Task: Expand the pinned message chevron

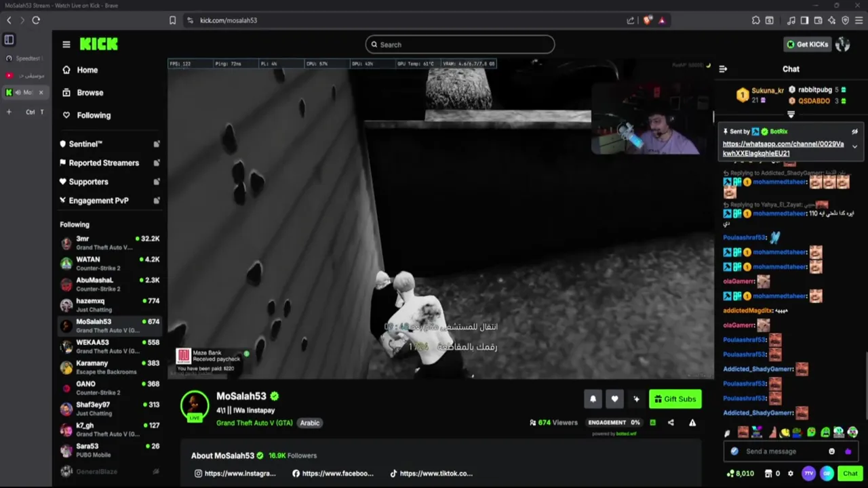Action: coord(854,147)
